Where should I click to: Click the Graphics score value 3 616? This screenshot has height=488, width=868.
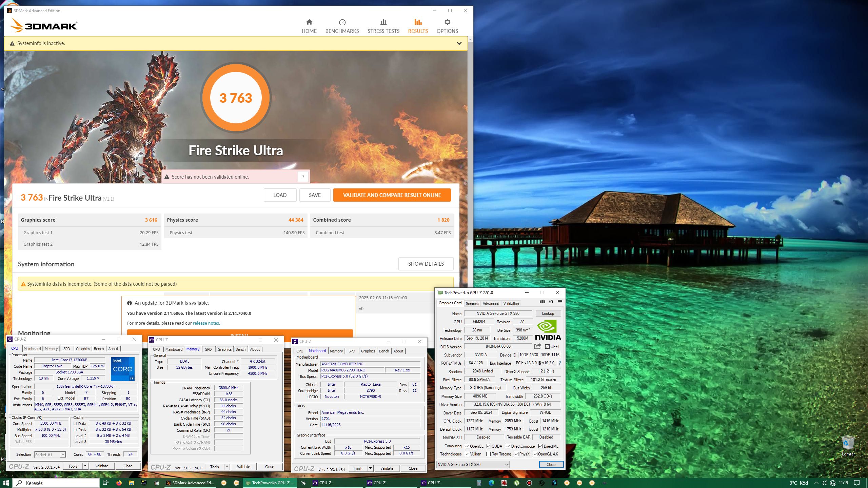[x=151, y=220]
